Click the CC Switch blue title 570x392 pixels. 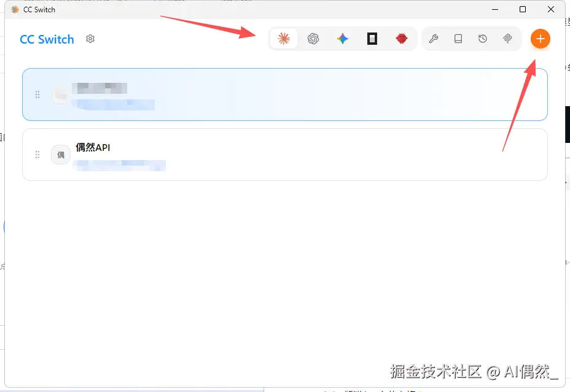tap(47, 39)
